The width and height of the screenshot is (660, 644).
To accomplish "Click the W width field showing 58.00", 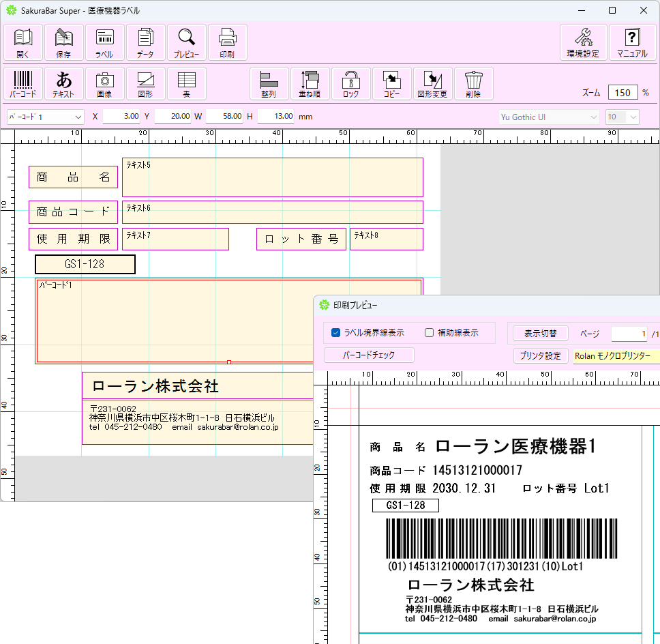I will pyautogui.click(x=224, y=116).
